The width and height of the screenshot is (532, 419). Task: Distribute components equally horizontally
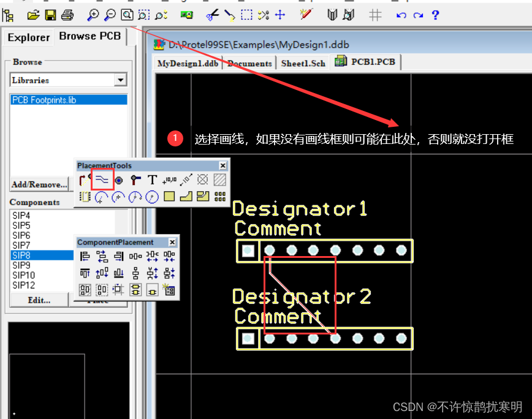[135, 256]
